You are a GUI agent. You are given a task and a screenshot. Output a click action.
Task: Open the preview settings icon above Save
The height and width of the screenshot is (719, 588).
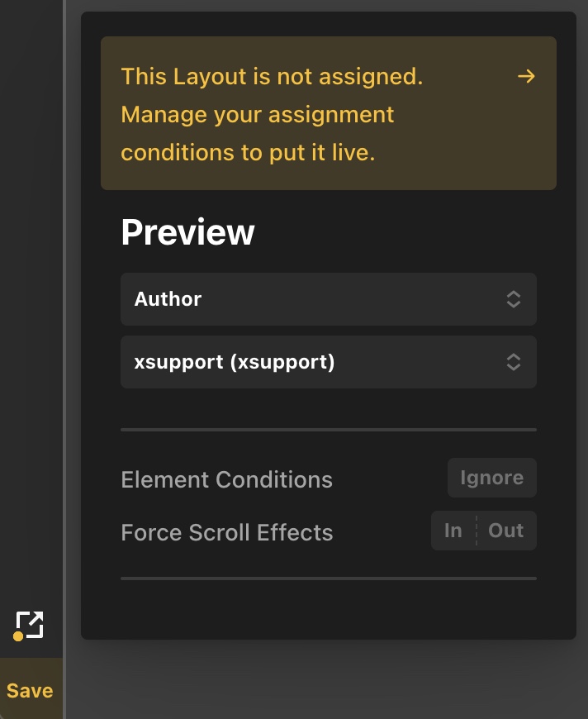point(30,625)
